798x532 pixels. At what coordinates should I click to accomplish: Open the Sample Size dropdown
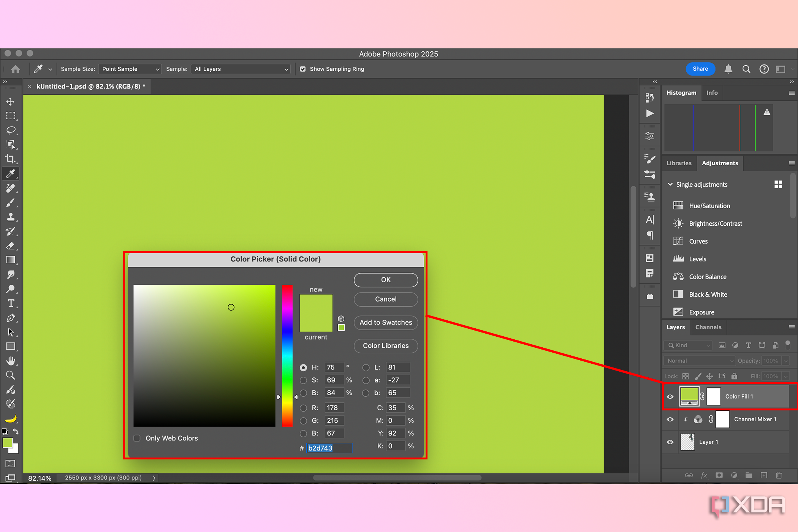[130, 69]
